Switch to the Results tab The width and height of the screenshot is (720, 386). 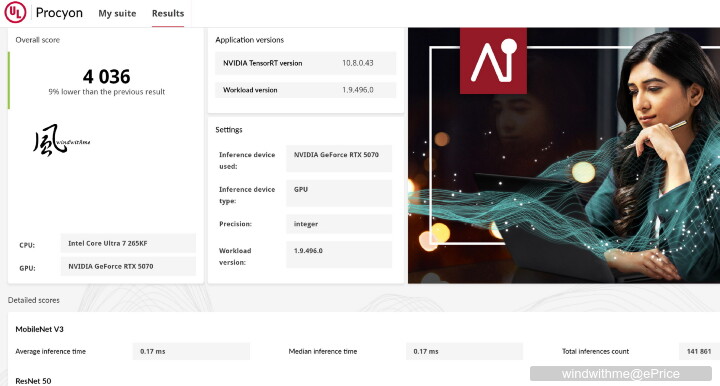(168, 13)
